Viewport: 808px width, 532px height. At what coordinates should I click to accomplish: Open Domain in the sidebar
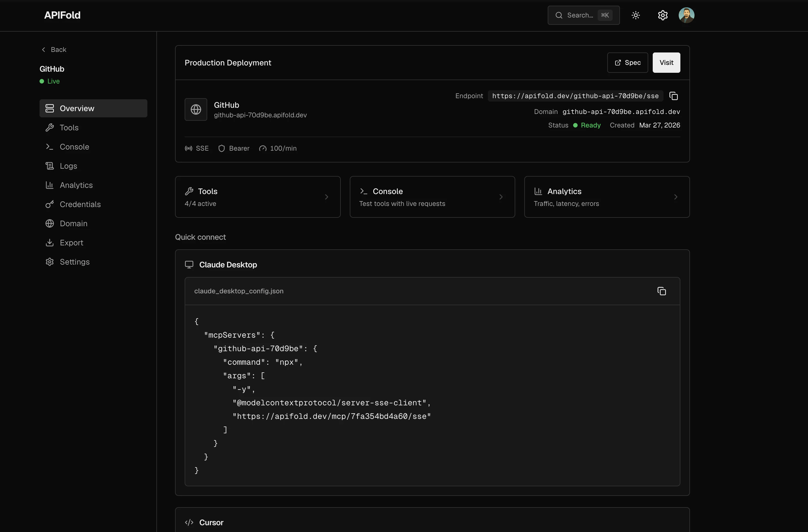tap(73, 224)
